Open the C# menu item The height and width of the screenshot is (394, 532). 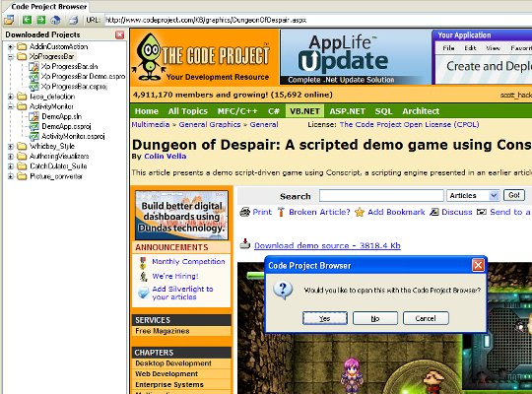(274, 111)
